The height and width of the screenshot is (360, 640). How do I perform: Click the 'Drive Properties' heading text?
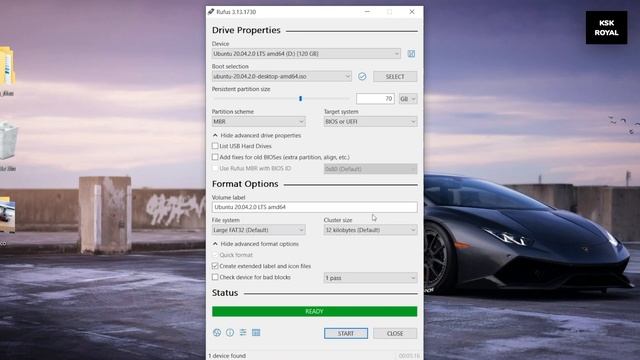pos(246,30)
